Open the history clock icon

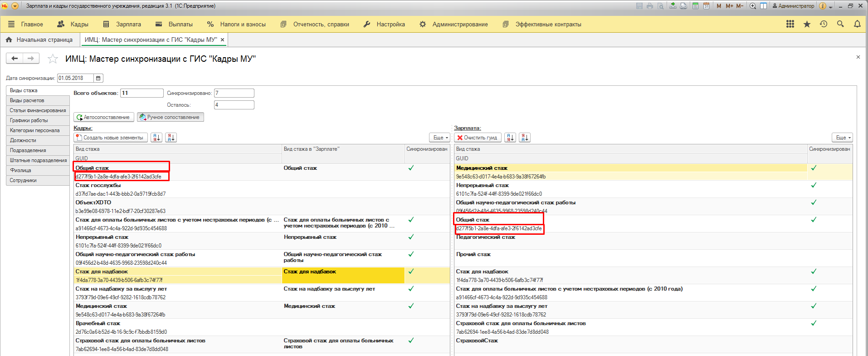click(x=824, y=24)
